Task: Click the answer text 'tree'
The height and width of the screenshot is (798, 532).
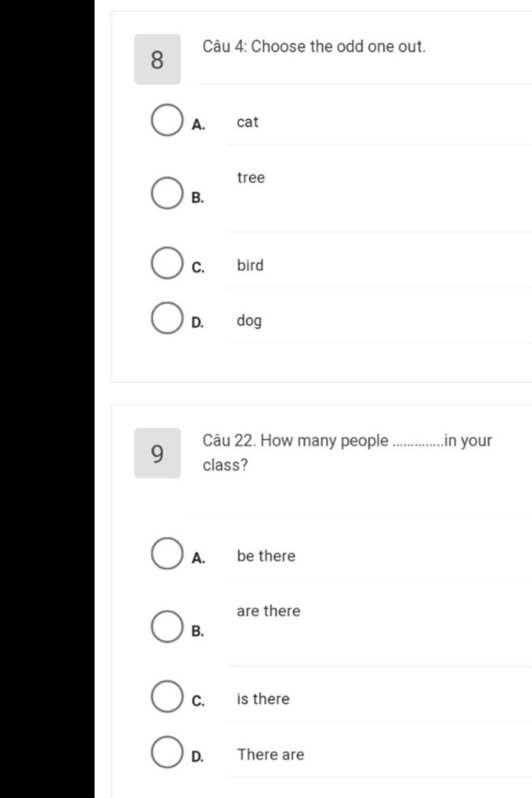Action: pyautogui.click(x=251, y=178)
